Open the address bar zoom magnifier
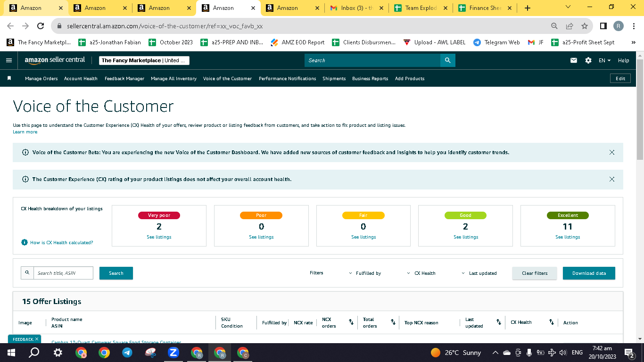The height and width of the screenshot is (362, 644). point(554,26)
